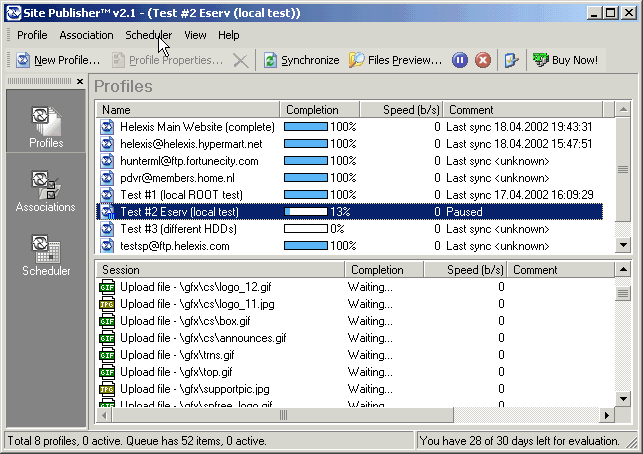643x454 pixels.
Task: Click the red stop icon
Action: point(483,60)
